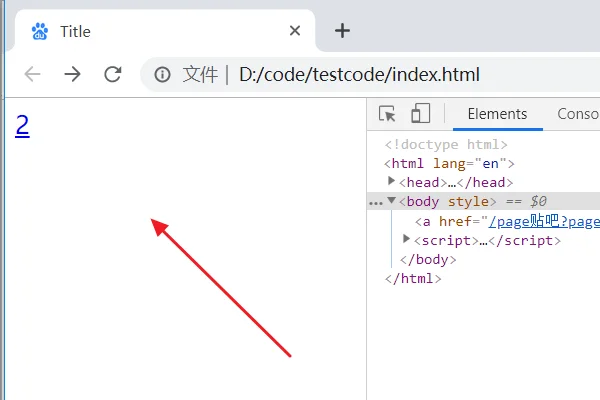Select the closing </body> line

[428, 260]
